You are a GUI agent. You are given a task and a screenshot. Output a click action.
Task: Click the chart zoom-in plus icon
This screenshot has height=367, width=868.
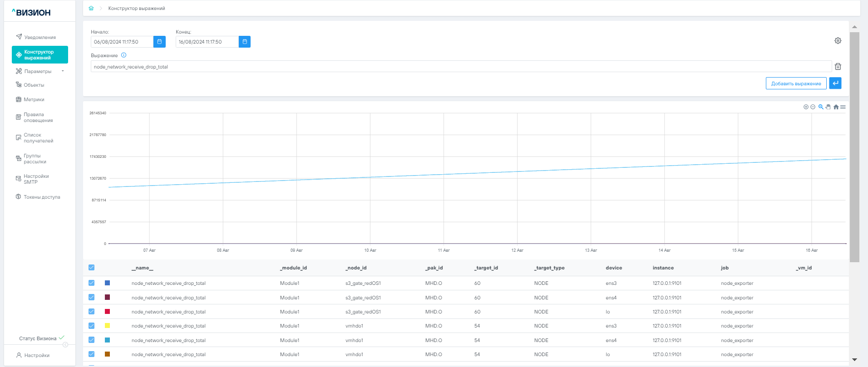[x=806, y=107]
